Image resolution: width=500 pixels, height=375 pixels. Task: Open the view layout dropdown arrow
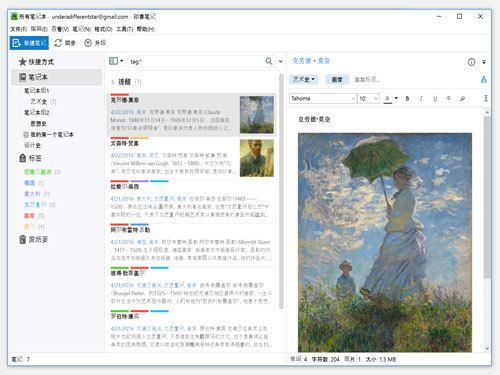[x=122, y=61]
